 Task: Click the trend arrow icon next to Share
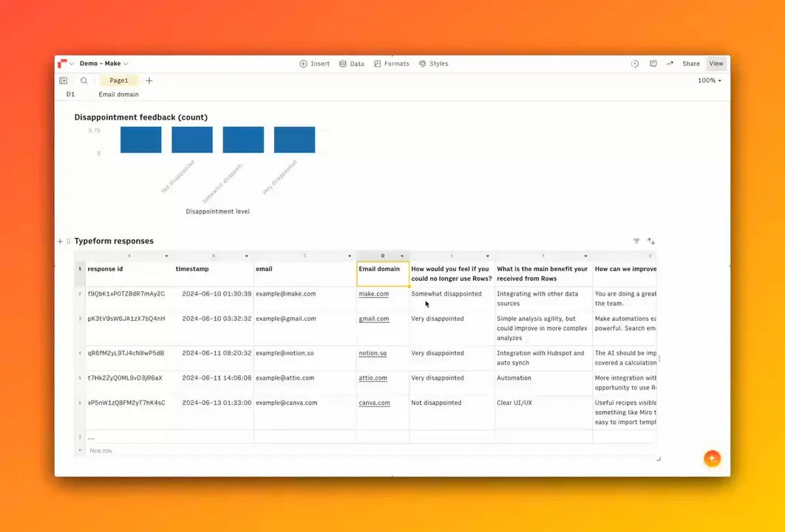click(670, 64)
